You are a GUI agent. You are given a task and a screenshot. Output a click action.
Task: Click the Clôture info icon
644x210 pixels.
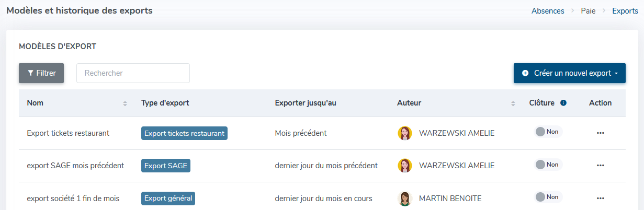click(563, 103)
